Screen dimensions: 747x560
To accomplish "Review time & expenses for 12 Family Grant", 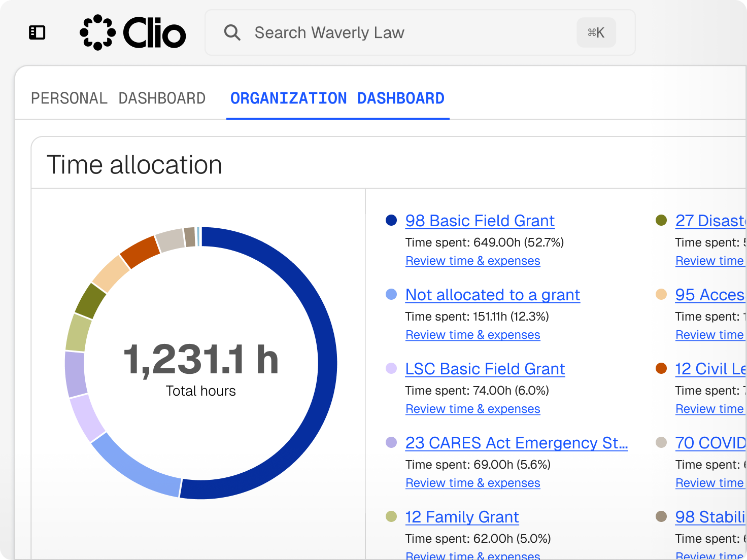I will [473, 555].
